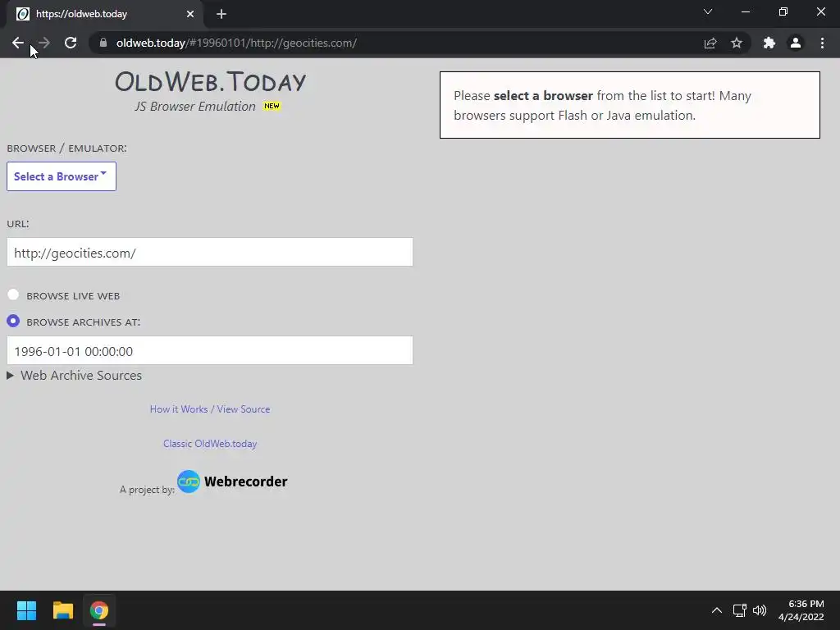Open the Classic OldWeb.today link

click(x=210, y=444)
